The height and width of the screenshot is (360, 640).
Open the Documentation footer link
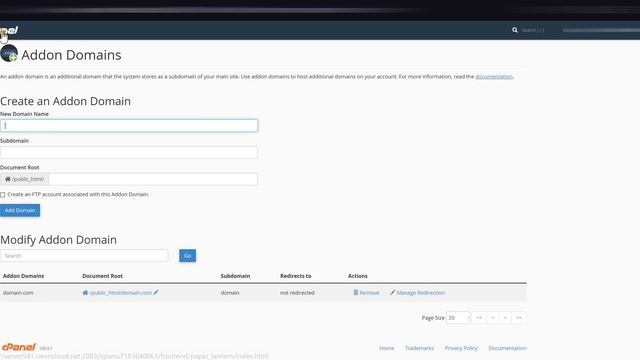507,348
